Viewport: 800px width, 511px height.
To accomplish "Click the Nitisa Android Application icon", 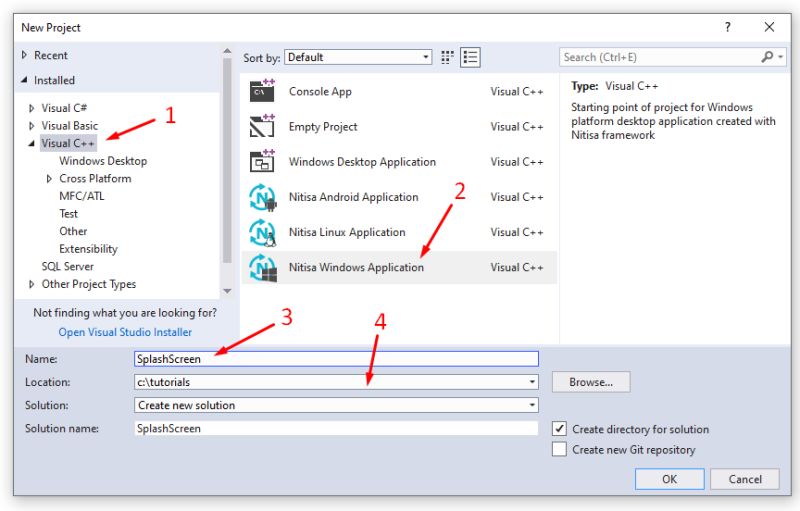I will point(262,197).
